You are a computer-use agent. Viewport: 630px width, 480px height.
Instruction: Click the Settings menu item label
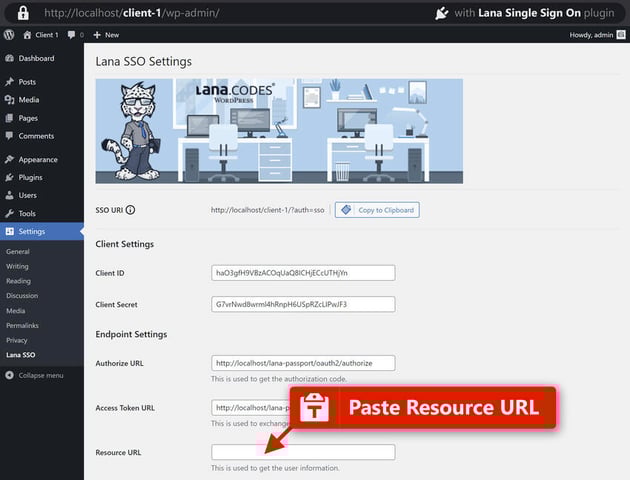point(32,231)
